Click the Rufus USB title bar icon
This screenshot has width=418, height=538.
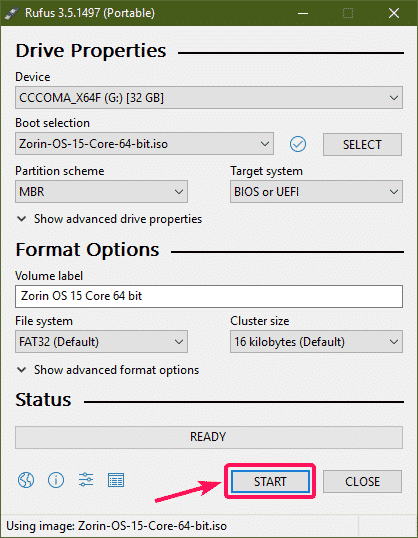12,13
